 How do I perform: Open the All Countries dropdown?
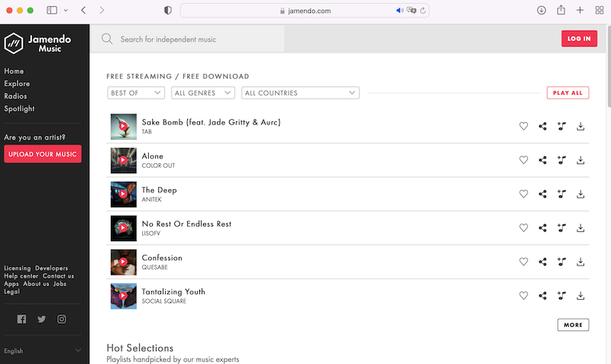299,93
